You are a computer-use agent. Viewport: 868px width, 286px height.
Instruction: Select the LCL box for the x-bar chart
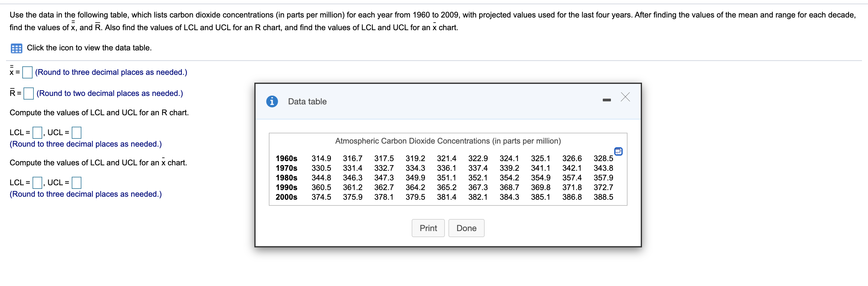point(37,183)
